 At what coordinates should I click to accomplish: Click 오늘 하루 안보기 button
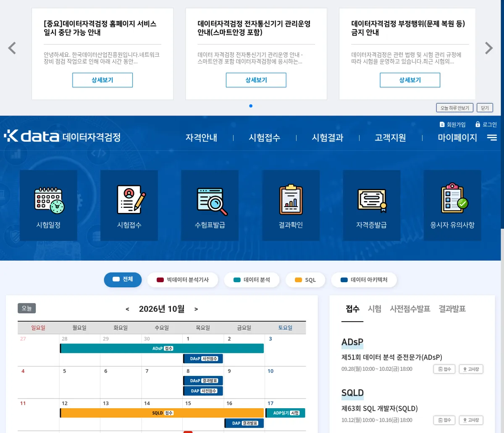click(455, 108)
